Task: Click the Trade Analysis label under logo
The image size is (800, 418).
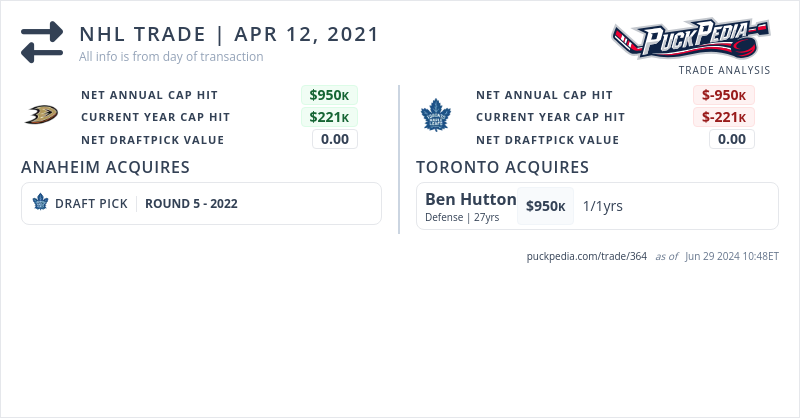Action: tap(724, 70)
